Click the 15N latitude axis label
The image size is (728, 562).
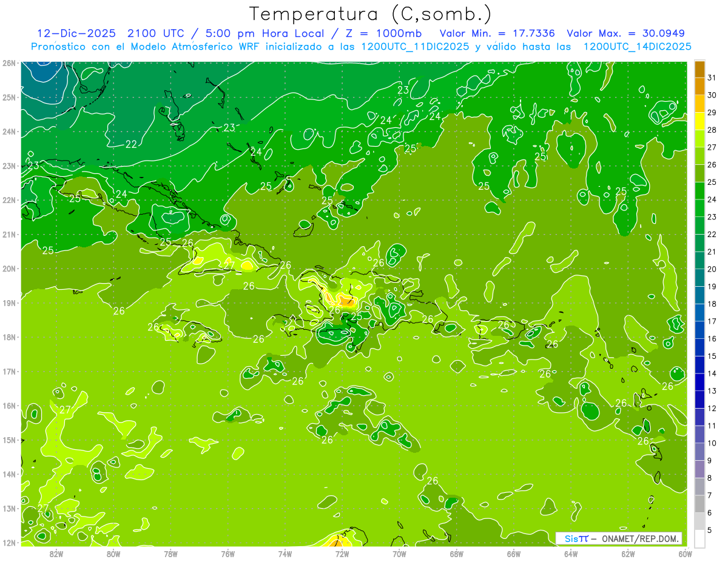click(x=10, y=440)
